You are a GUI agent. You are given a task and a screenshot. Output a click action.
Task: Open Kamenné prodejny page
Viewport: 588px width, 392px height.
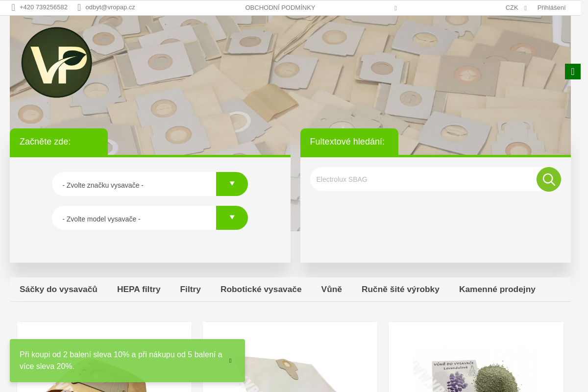[x=497, y=289]
